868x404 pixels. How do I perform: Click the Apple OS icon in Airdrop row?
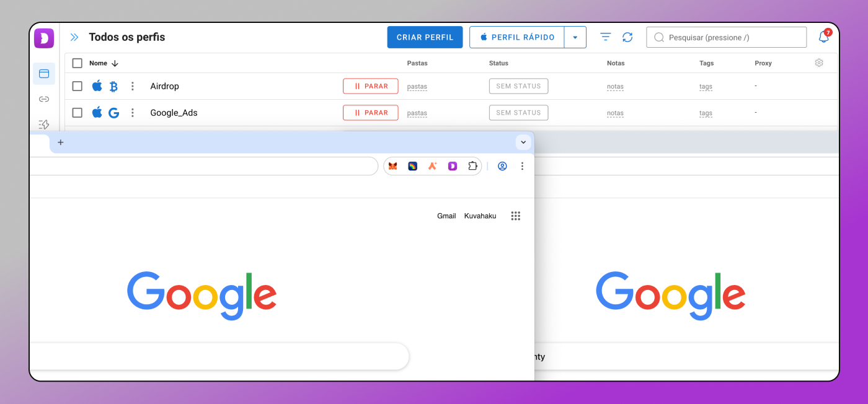[x=97, y=86]
